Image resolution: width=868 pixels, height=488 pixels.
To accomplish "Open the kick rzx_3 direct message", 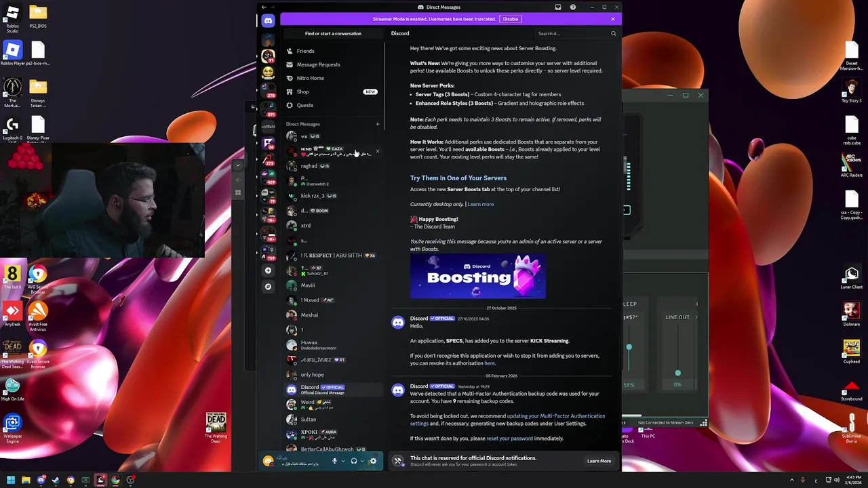I will [333, 196].
